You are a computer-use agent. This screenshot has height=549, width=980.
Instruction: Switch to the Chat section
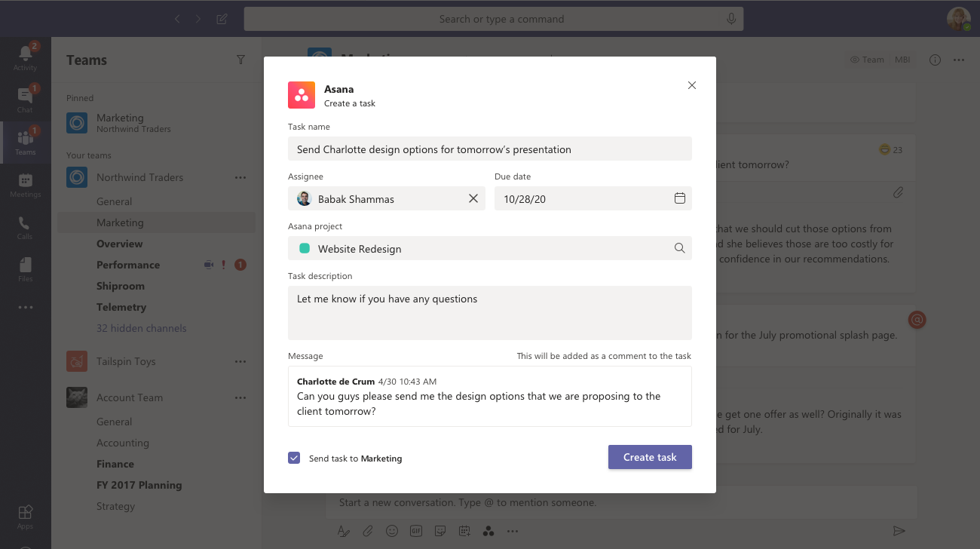coord(25,98)
